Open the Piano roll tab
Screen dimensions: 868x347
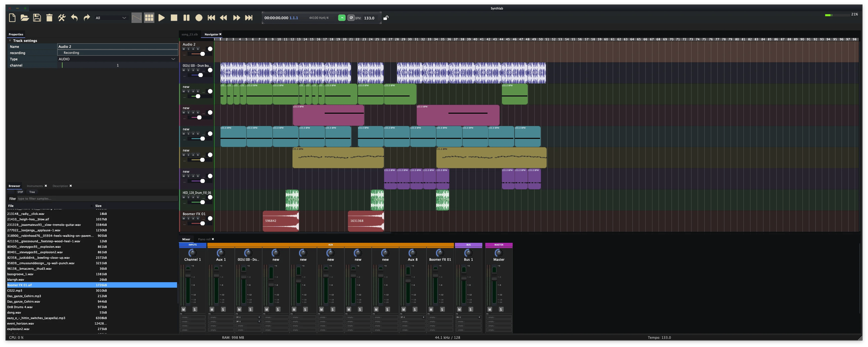coord(204,239)
